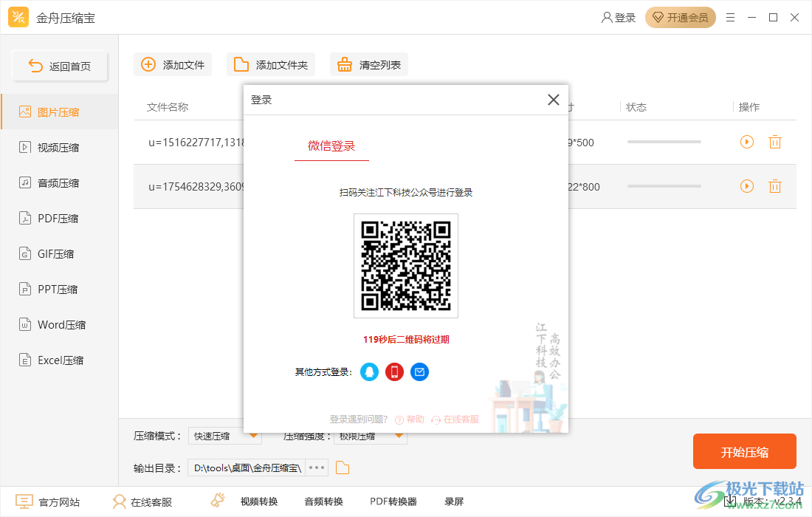Viewport: 812px width, 517px height.
Task: Open 音频压缩 in the sidebar
Action: click(x=60, y=183)
